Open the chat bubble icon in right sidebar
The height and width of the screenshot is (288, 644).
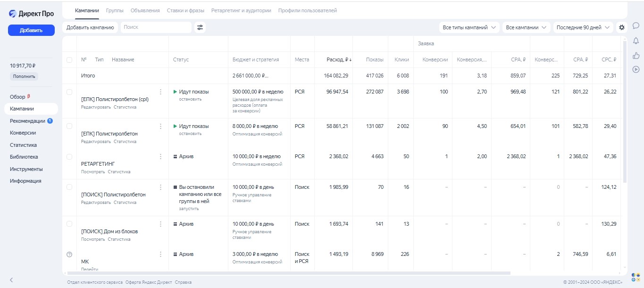coord(636,25)
